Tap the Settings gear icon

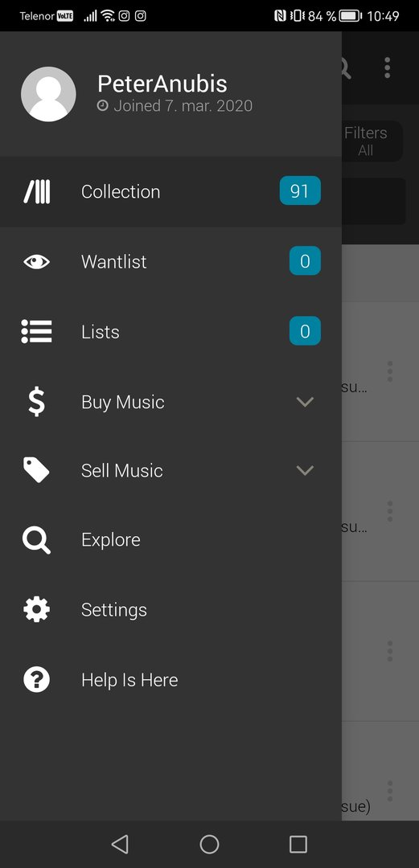pos(36,609)
